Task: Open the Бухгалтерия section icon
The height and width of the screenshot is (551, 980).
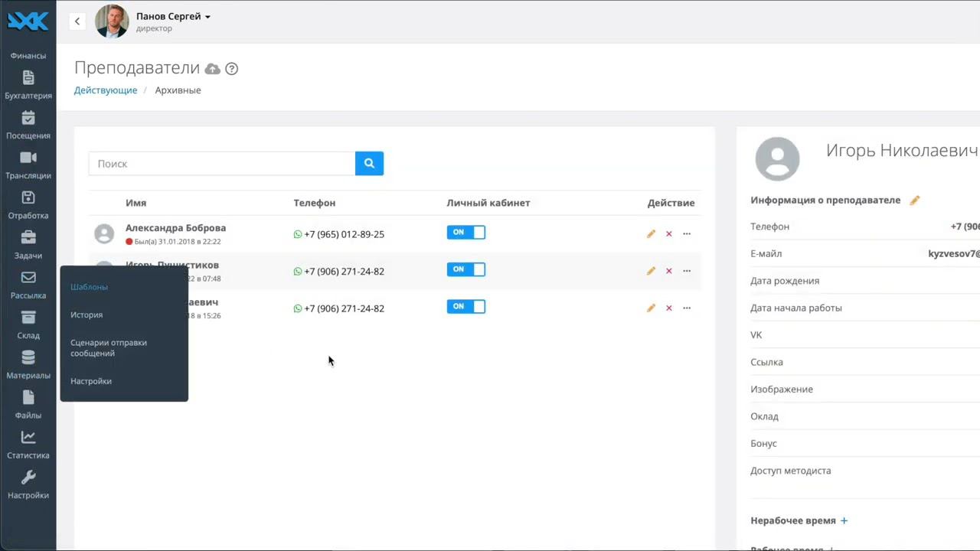Action: [x=28, y=77]
